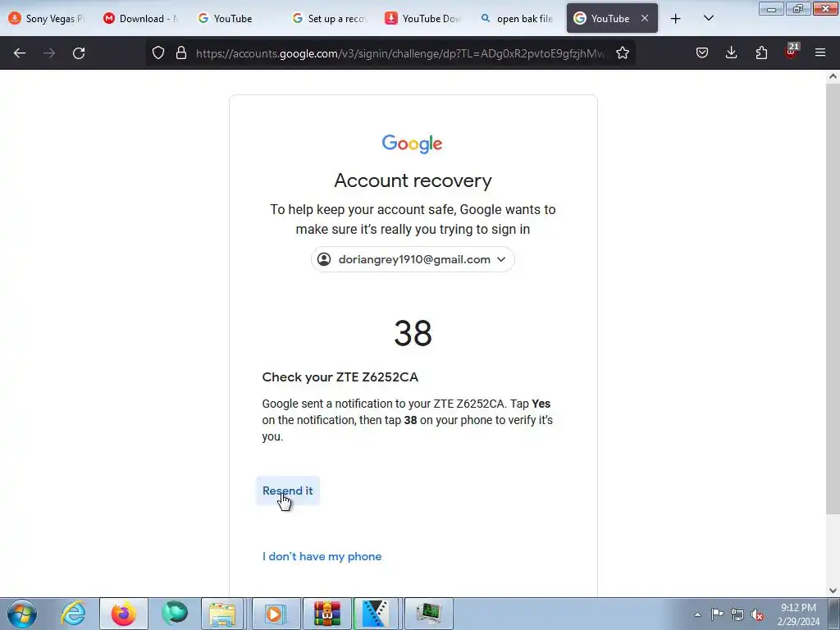Open the Extensions puzzle icon

click(x=761, y=52)
